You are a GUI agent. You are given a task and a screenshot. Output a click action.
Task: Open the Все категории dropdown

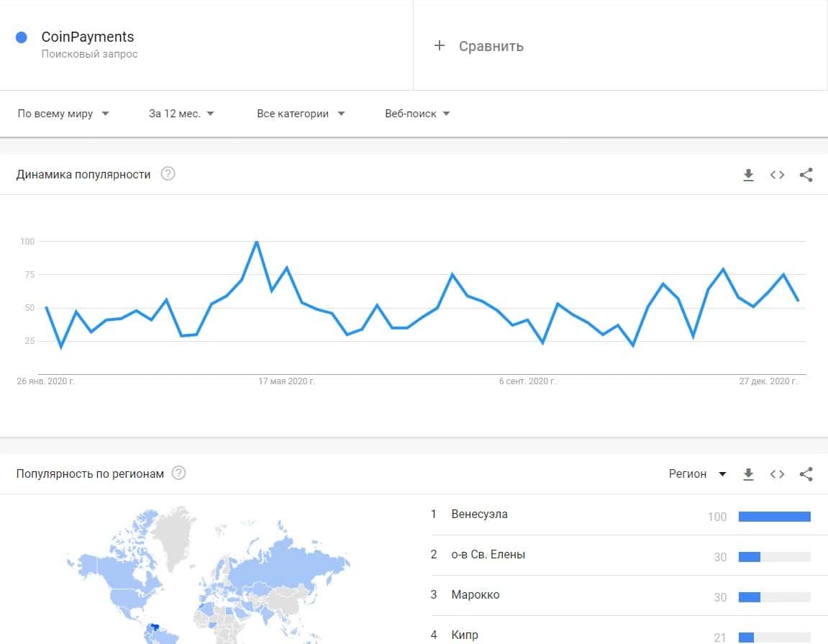pyautogui.click(x=301, y=114)
